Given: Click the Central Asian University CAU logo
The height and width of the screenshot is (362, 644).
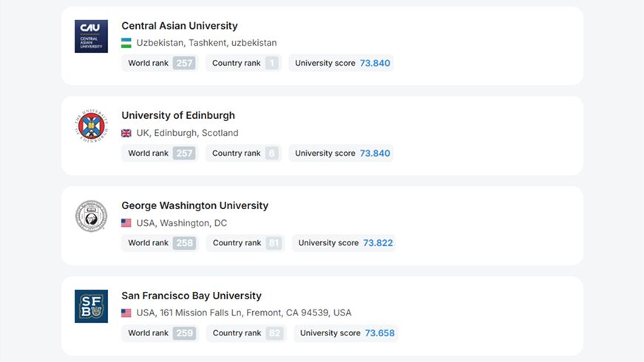Looking at the screenshot, I should tap(91, 36).
